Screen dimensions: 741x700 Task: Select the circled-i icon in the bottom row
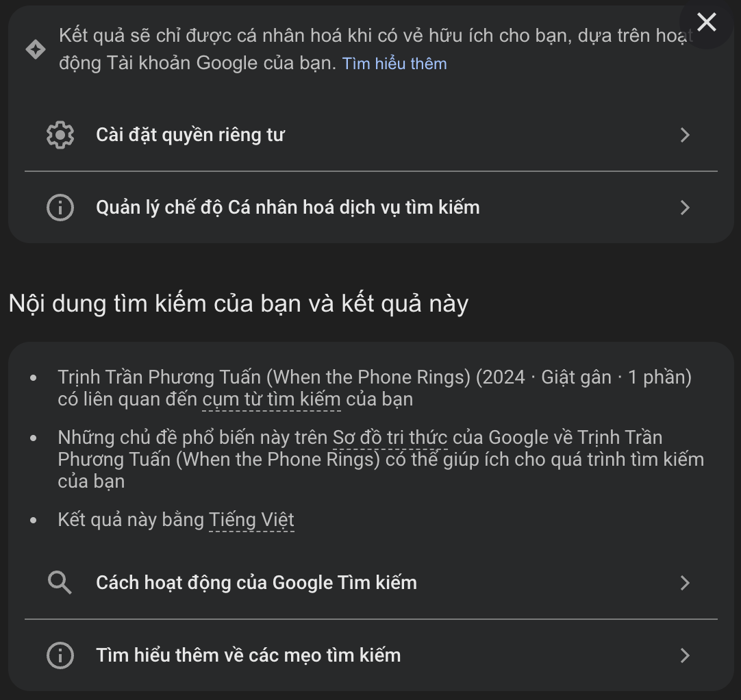click(x=60, y=655)
